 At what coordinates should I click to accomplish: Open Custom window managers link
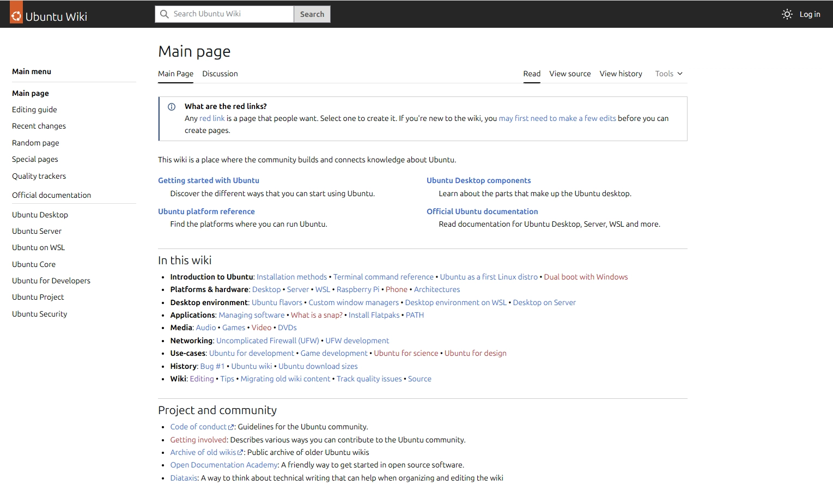(x=354, y=302)
